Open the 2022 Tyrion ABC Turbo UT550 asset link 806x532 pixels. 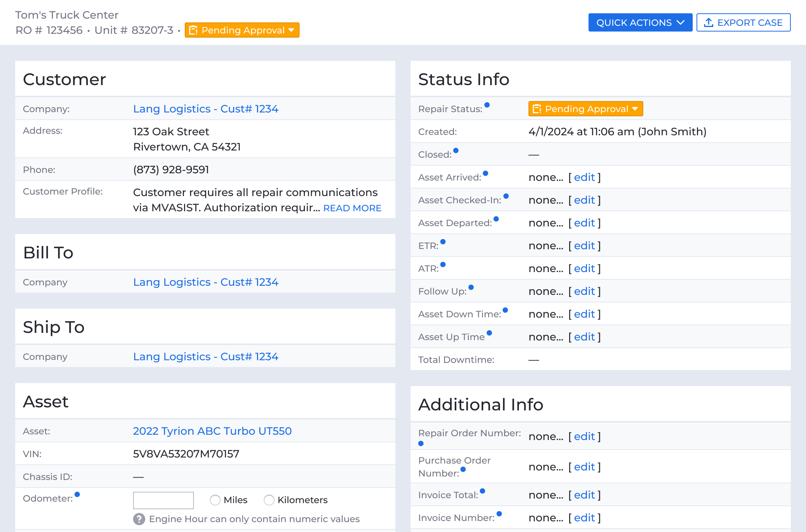[212, 431]
